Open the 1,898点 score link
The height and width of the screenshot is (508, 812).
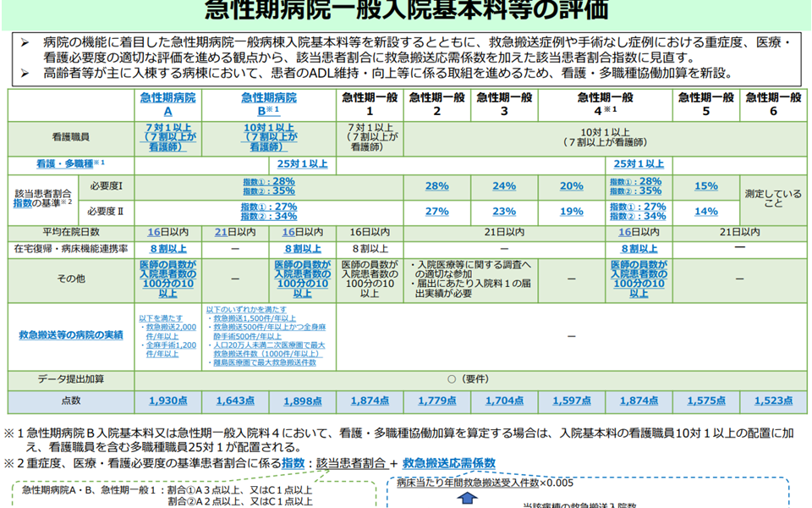(x=302, y=400)
